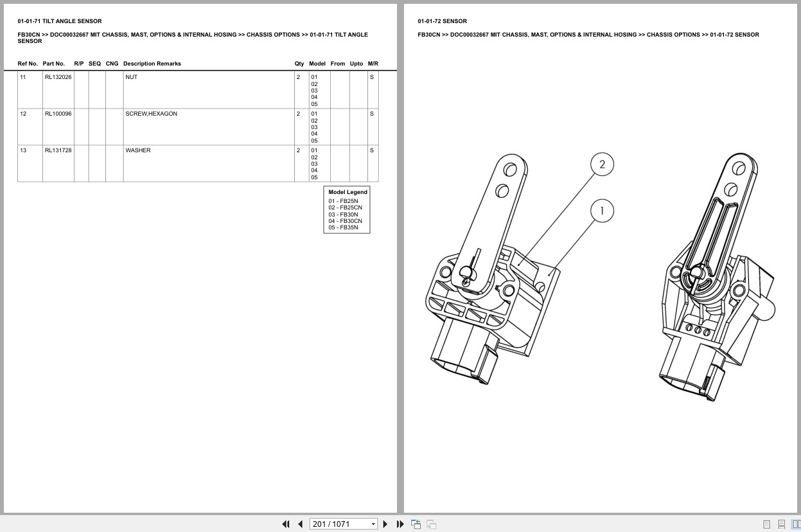Click Ref No. 12 cell

pos(30,127)
